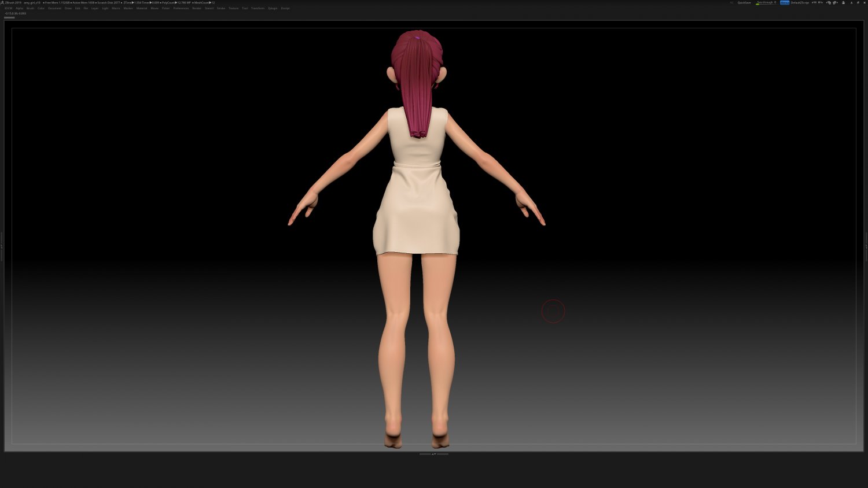Open the Brush menu

(x=30, y=8)
